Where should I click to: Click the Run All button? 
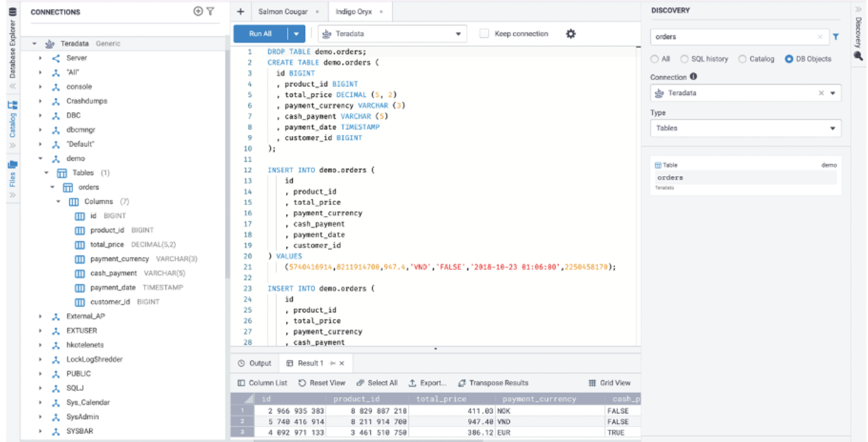coord(261,34)
